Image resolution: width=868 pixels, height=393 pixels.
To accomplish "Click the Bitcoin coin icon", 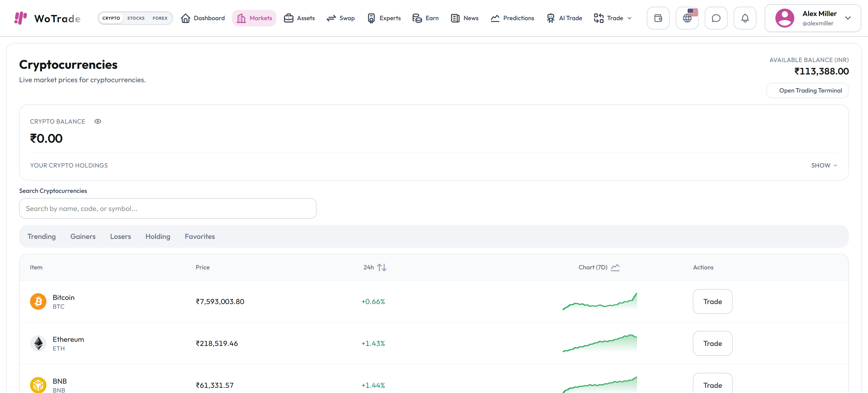I will click(x=38, y=301).
